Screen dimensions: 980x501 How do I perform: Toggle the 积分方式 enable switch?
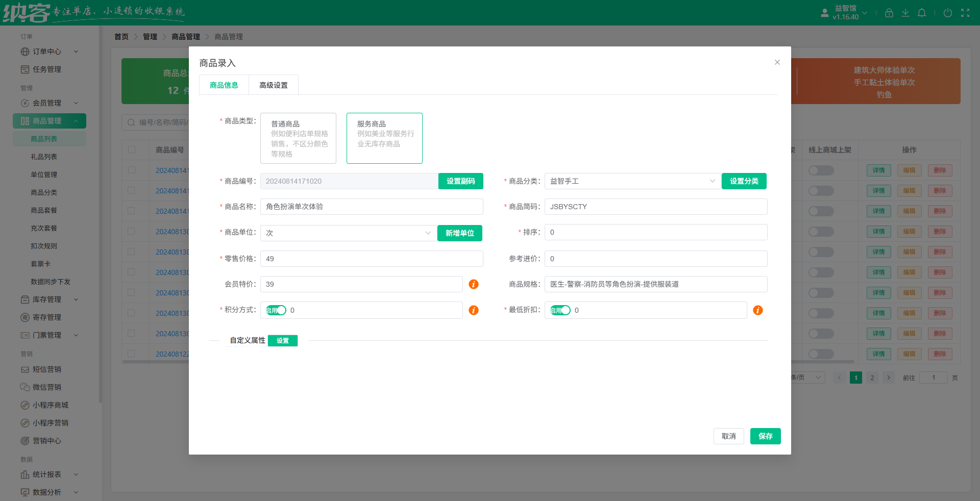(x=276, y=310)
